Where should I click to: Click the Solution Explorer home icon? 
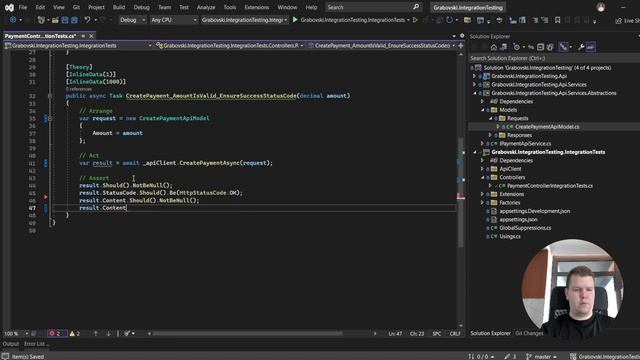click(x=494, y=47)
